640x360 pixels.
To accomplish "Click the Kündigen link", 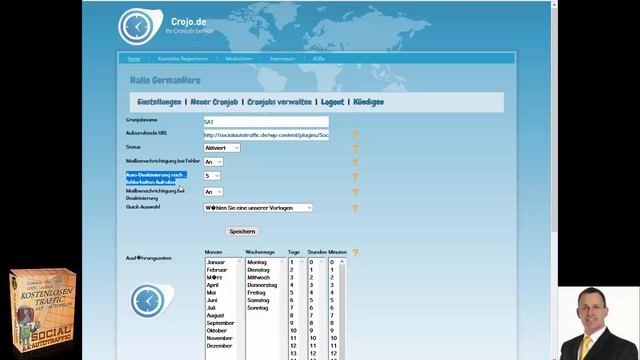I will (368, 102).
